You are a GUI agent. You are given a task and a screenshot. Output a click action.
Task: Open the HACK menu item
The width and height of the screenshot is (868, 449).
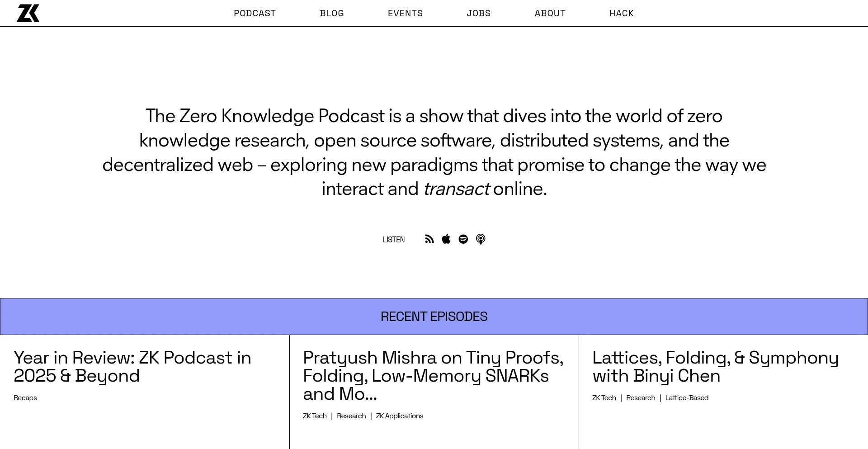pyautogui.click(x=621, y=13)
